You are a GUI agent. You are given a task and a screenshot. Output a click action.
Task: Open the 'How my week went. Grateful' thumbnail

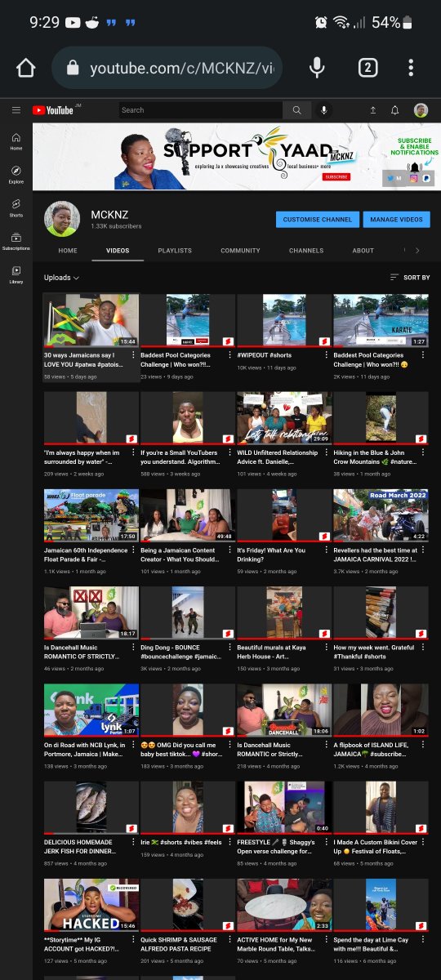tap(381, 612)
